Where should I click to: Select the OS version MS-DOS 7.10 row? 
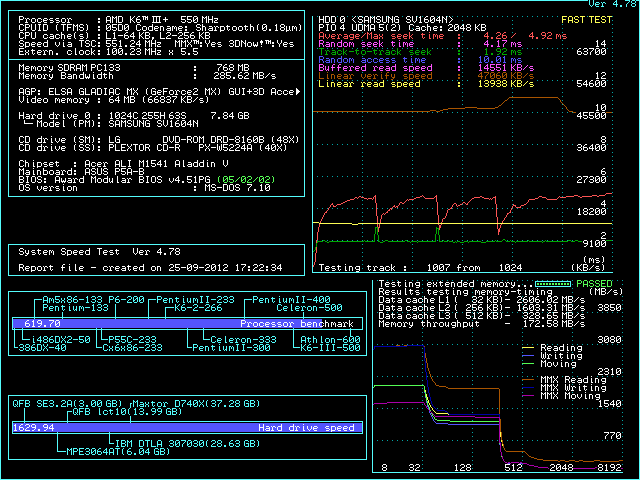coord(144,188)
